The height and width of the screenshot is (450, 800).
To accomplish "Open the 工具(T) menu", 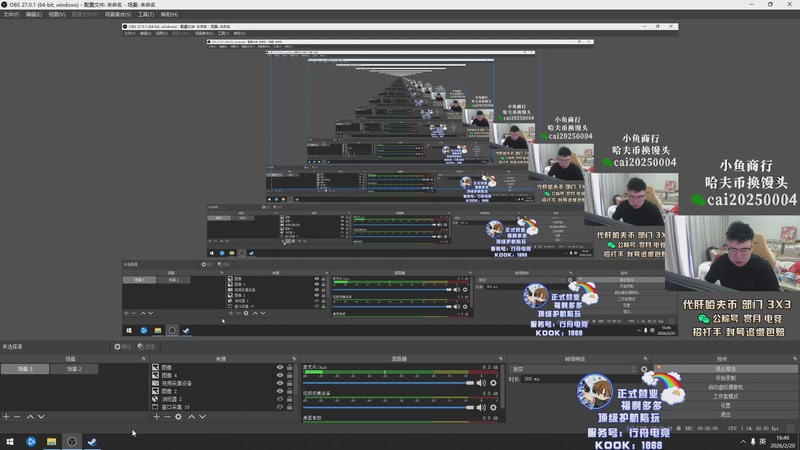I will click(x=146, y=14).
